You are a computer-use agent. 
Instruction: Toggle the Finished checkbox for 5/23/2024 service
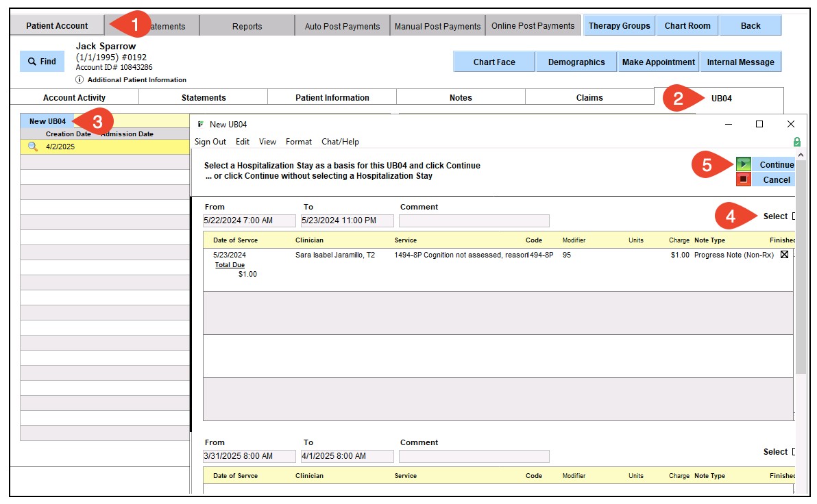(784, 255)
